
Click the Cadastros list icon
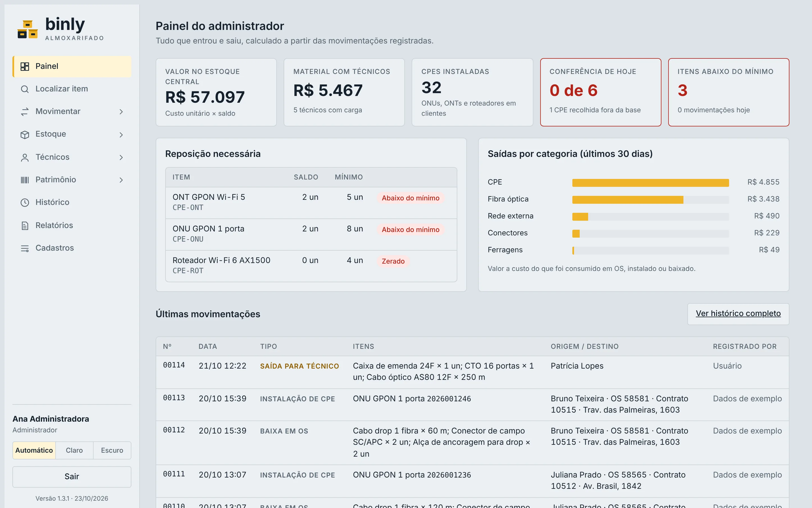(x=25, y=248)
